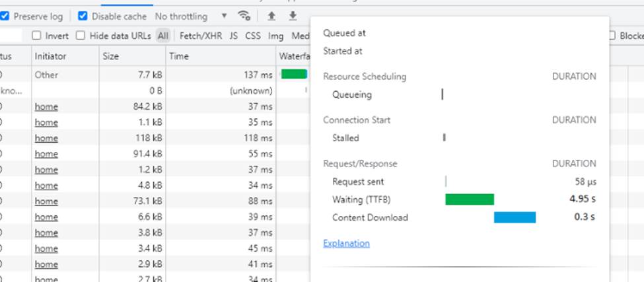Filter requests by JS type
Viewport: 644px width, 282px height.
(x=233, y=36)
